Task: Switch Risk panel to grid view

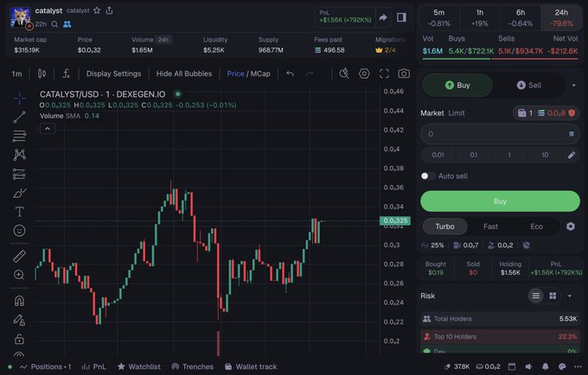Action: 553,296
